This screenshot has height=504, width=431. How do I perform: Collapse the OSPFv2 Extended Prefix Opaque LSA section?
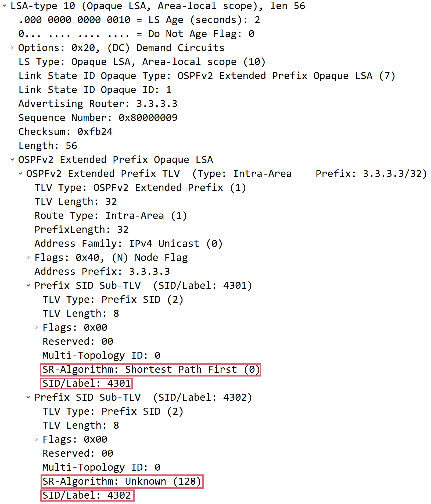click(12, 159)
